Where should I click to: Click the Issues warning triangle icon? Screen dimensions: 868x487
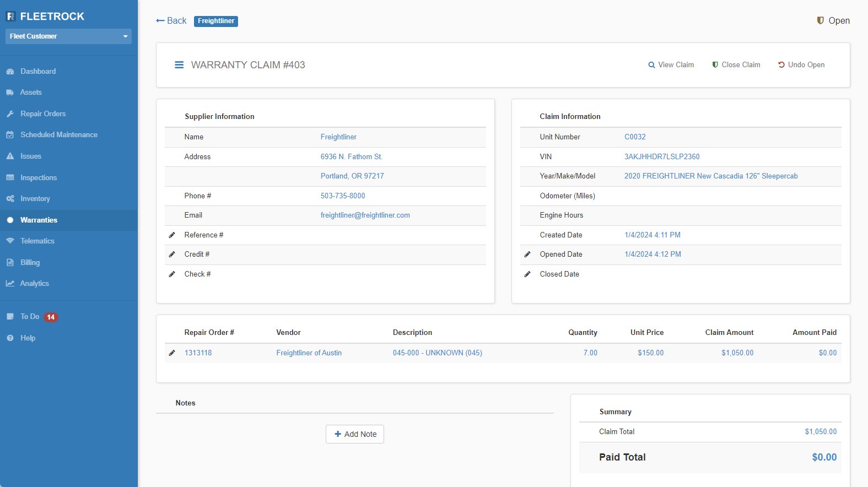[x=10, y=156]
